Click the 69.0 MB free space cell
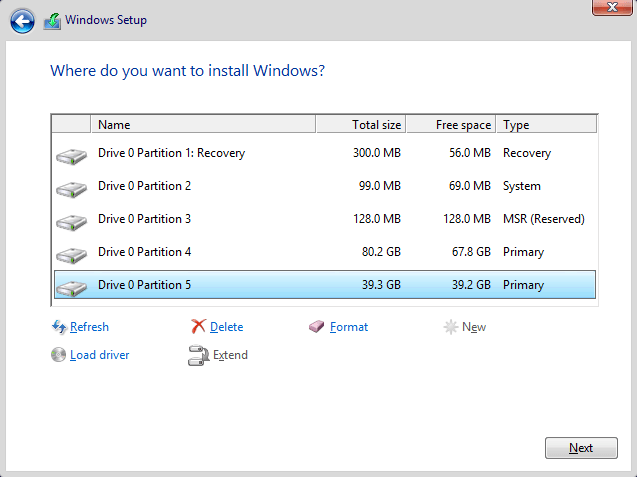Viewport: 637px width, 477px height. (x=470, y=186)
